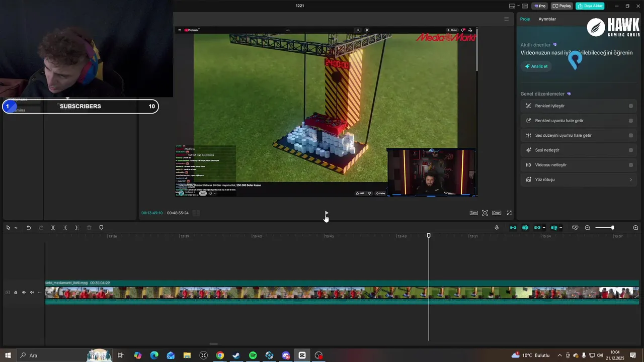
Task: Zoom in the timeline with plus icon
Action: coord(635,228)
